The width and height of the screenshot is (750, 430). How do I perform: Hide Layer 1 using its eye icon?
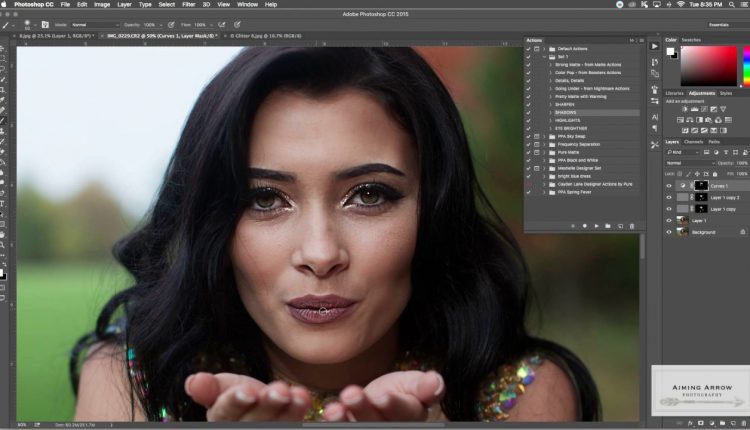[669, 221]
